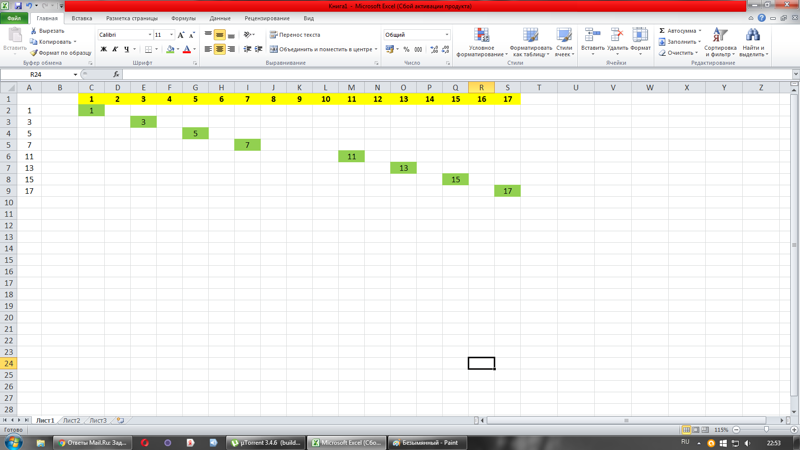Click the zoom slider in status bar

766,430
